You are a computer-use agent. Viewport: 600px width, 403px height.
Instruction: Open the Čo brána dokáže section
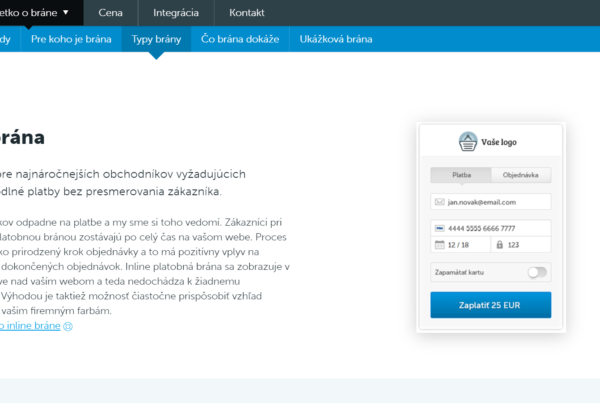[238, 39]
